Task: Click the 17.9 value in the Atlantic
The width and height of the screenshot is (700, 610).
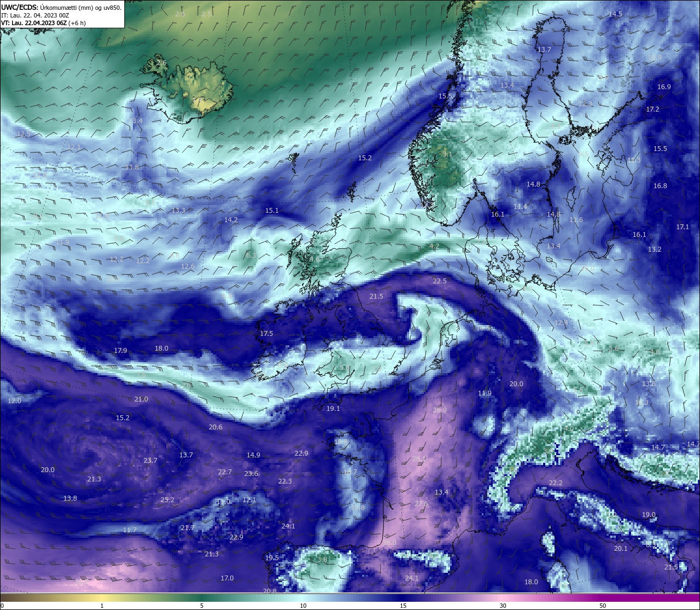Action: point(120,351)
